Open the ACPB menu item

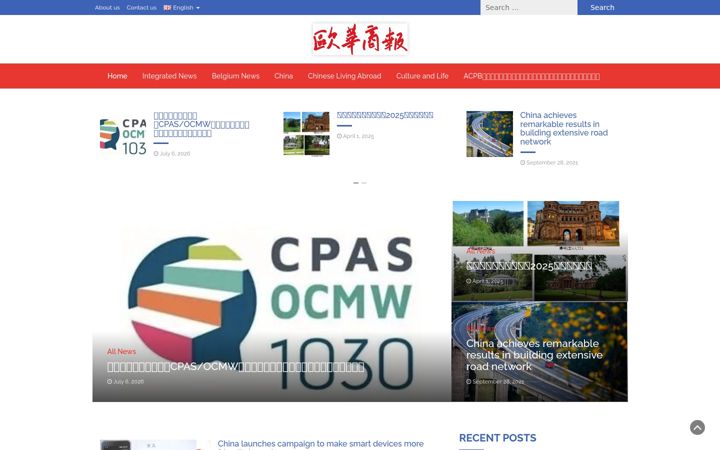point(531,76)
